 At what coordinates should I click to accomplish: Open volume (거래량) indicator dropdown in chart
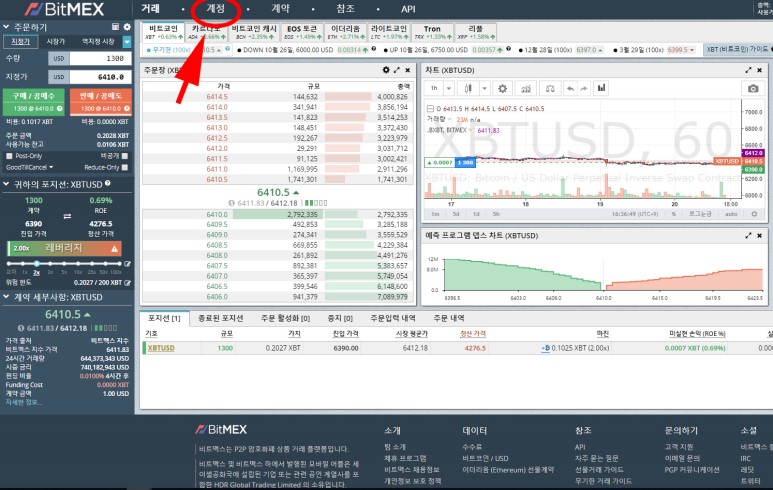point(450,119)
